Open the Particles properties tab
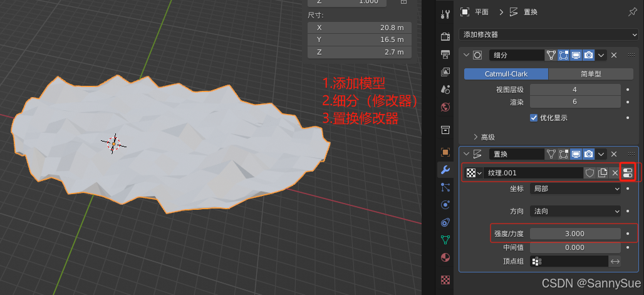The image size is (644, 295). pos(445,187)
